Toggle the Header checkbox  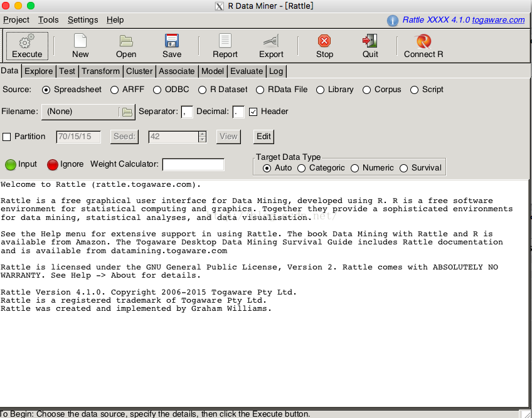(253, 112)
